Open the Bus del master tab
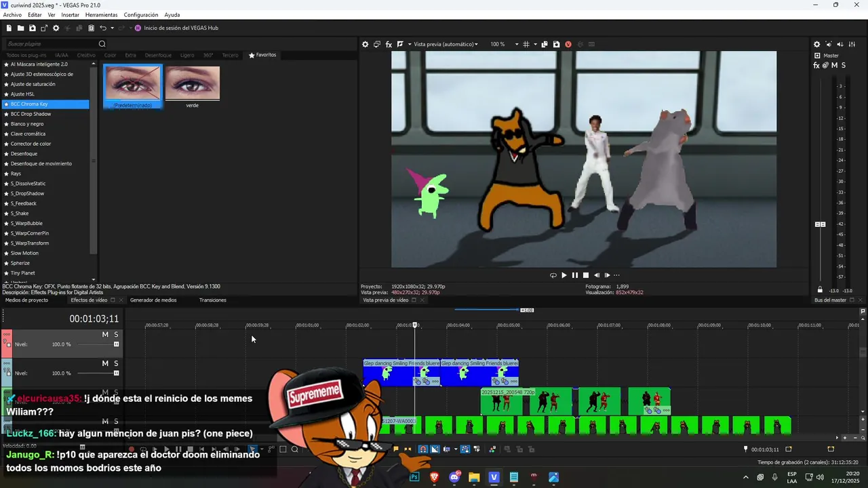Image resolution: width=868 pixels, height=488 pixels. click(830, 300)
